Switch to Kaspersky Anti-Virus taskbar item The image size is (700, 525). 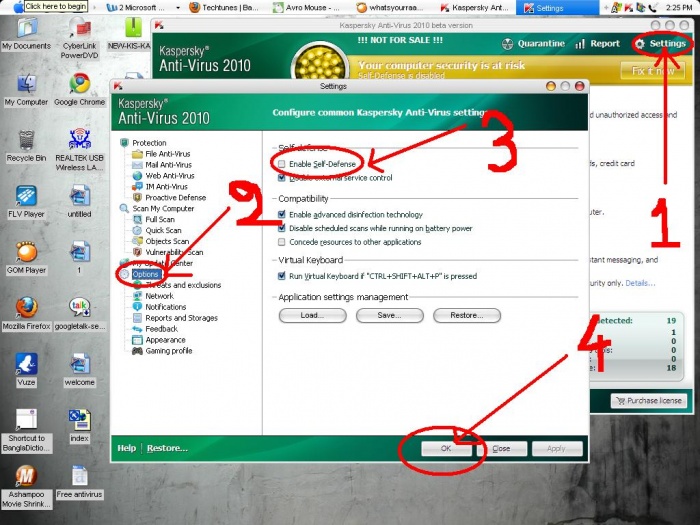pos(475,8)
